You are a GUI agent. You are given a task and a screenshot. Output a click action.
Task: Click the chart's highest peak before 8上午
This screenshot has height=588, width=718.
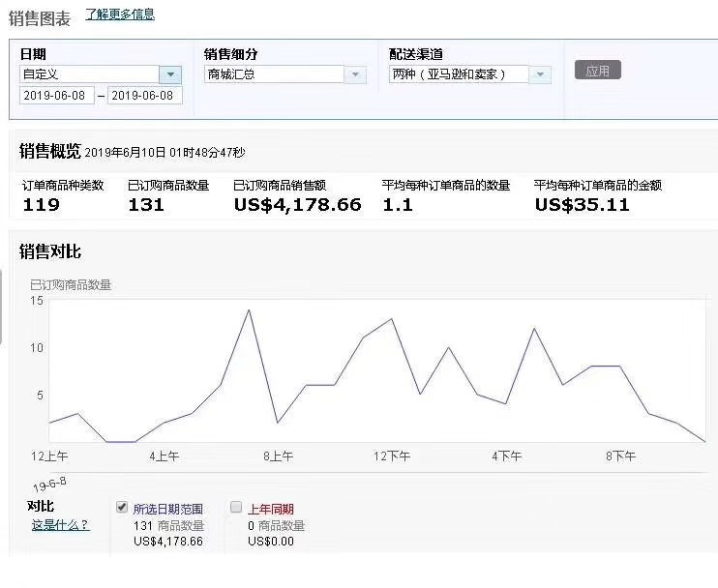[x=249, y=310]
